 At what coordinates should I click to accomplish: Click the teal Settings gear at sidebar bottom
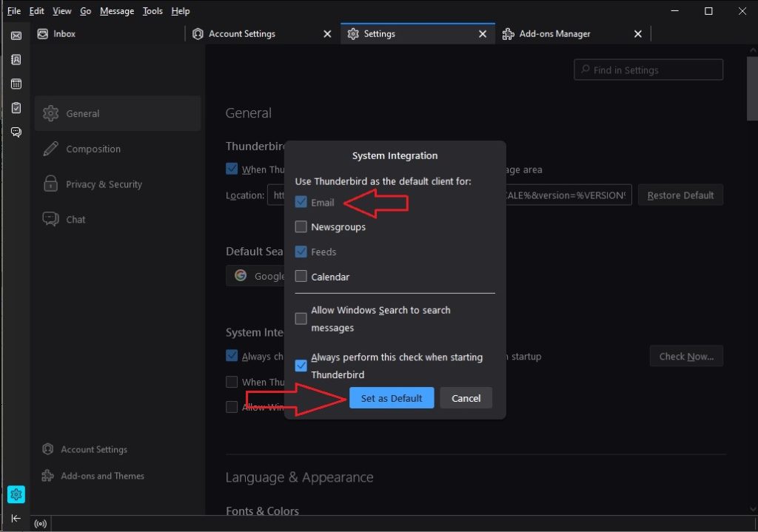coord(16,494)
